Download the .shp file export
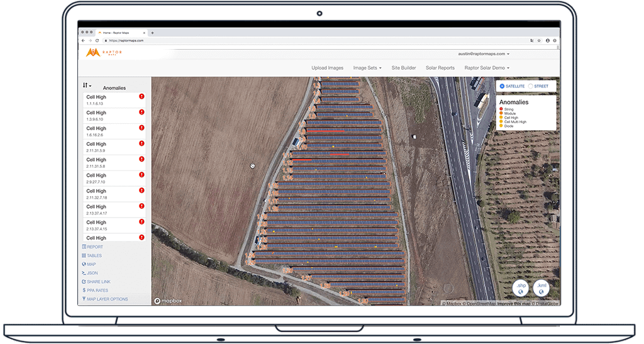Viewport: 644px width, 344px height. (x=521, y=288)
